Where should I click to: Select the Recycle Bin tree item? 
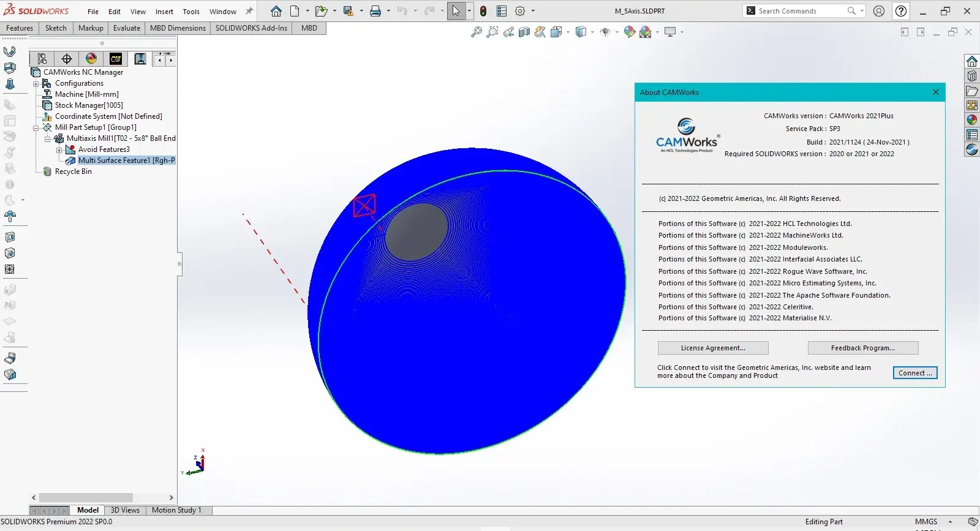coord(73,171)
